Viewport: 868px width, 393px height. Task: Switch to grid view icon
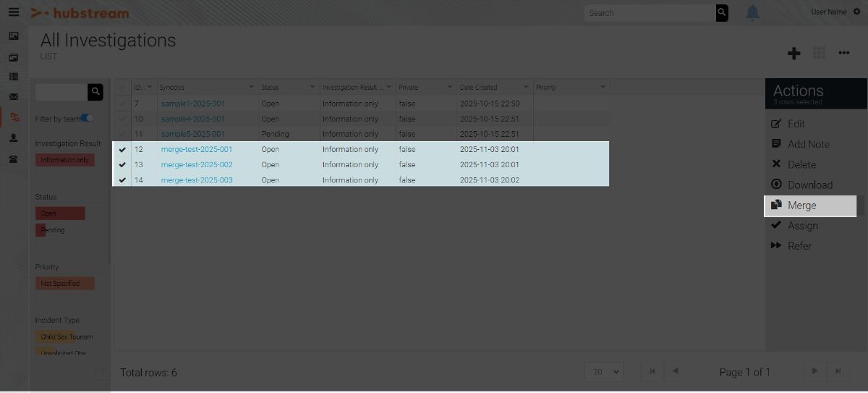pyautogui.click(x=819, y=53)
